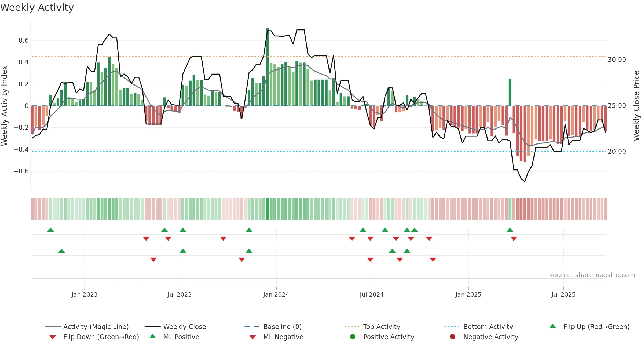Click the Baseline (0) legend dashed symbol
644x362 pixels.
[x=252, y=327]
